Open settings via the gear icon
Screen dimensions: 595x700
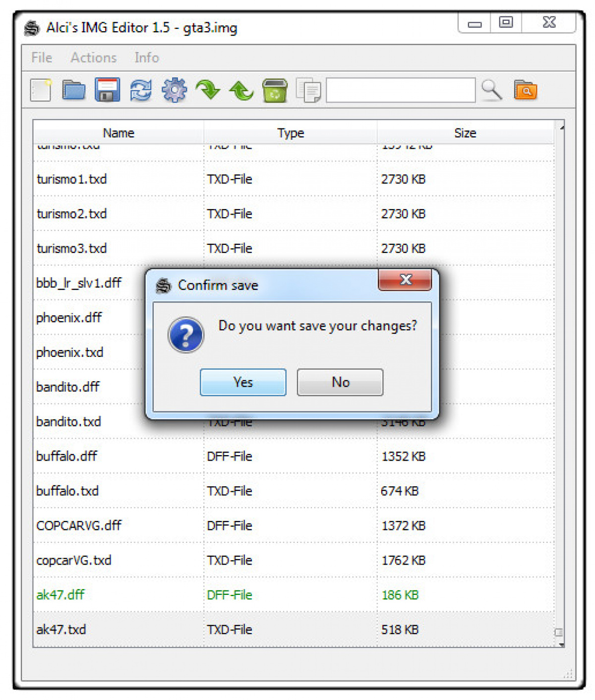[x=175, y=90]
